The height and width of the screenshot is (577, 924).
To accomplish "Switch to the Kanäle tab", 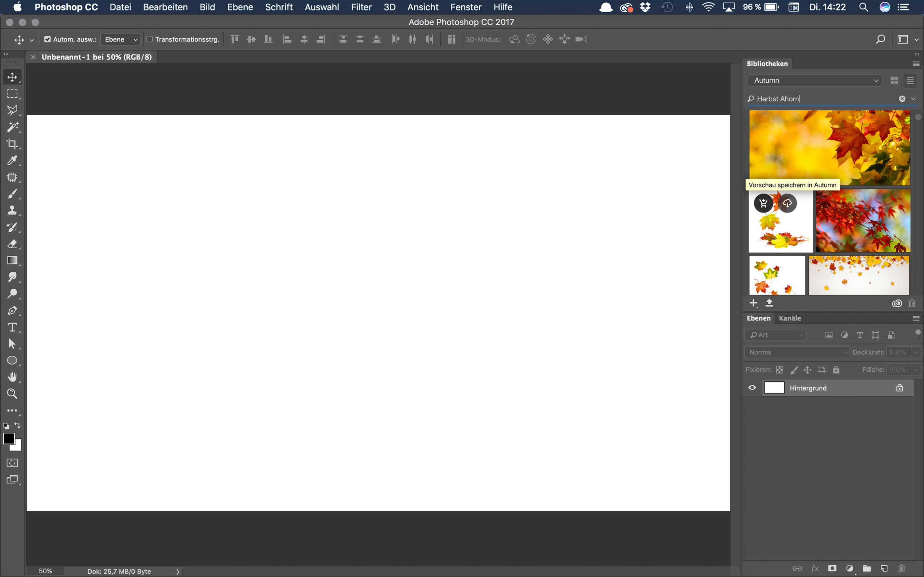I will tap(790, 318).
